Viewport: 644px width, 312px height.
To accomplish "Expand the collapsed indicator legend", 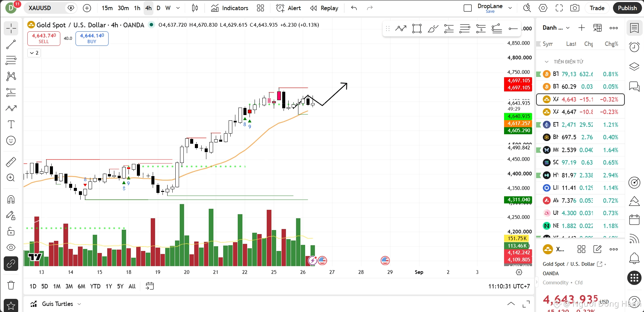I will pyautogui.click(x=34, y=53).
